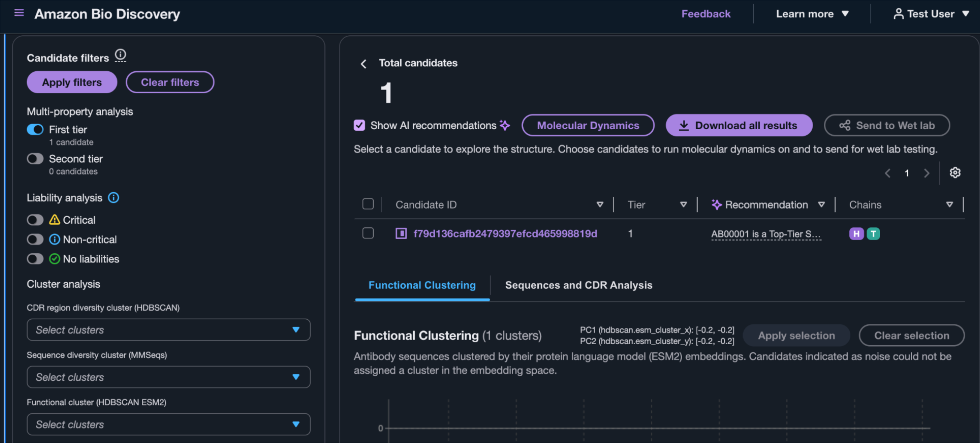Open table settings gear icon
Screen dimensions: 980x443
pos(955,173)
